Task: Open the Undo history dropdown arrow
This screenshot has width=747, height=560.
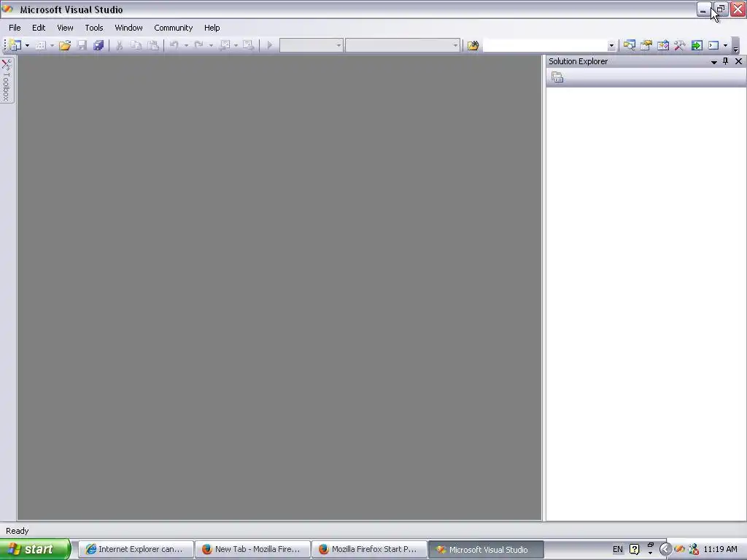Action: [186, 45]
